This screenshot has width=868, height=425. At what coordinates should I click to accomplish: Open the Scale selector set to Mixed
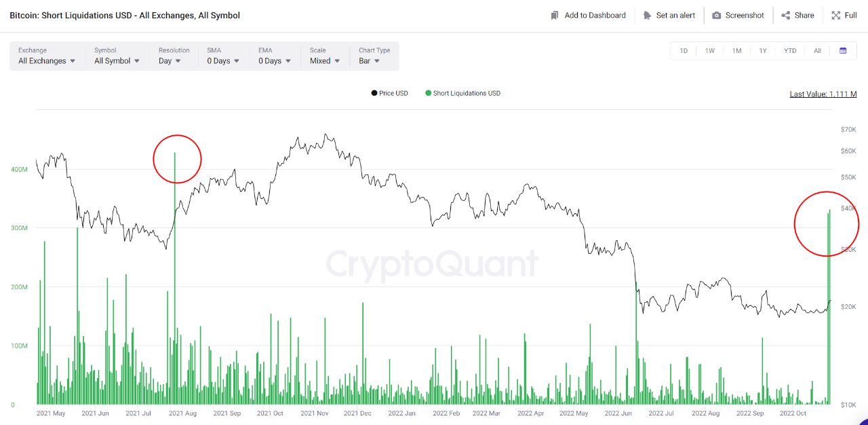(x=323, y=60)
